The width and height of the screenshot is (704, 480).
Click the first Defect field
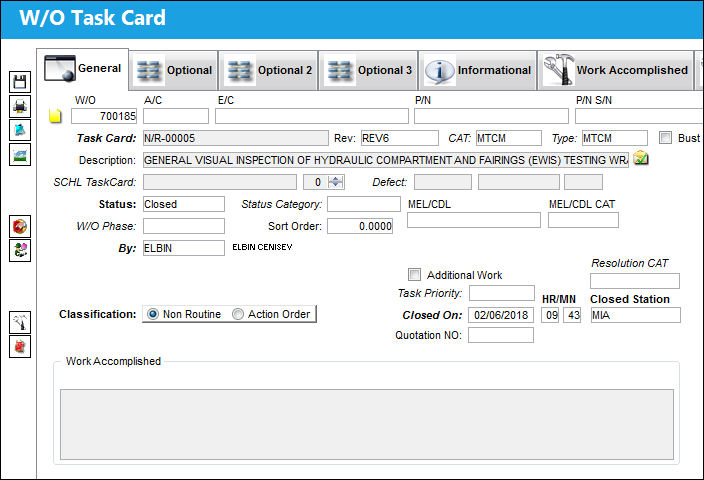click(443, 182)
